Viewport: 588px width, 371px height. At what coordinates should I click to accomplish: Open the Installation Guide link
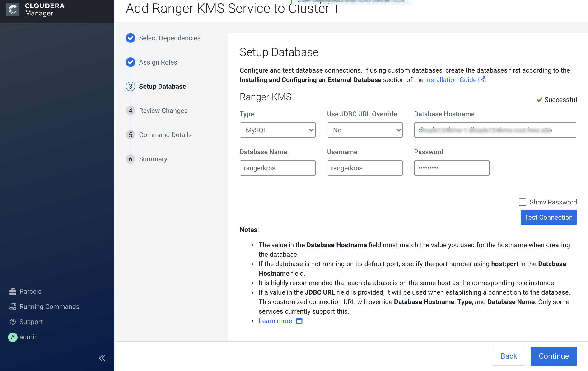(451, 80)
